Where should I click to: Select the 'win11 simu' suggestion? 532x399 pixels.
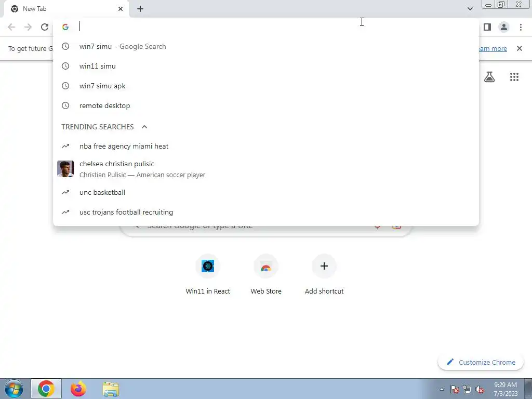pos(266,66)
